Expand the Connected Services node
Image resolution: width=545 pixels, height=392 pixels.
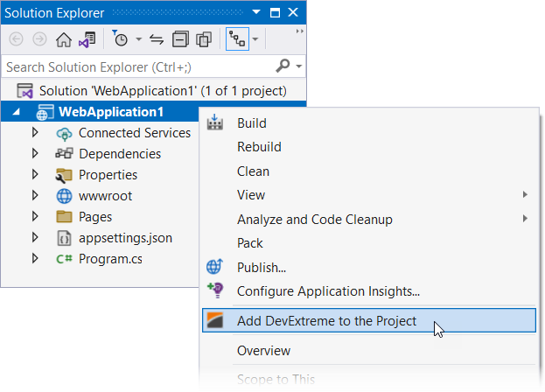(x=35, y=132)
